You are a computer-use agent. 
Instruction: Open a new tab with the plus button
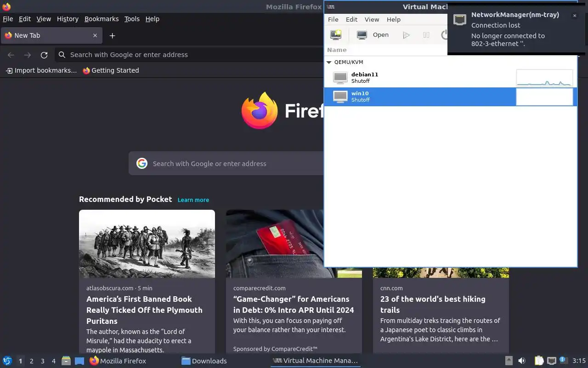point(112,35)
